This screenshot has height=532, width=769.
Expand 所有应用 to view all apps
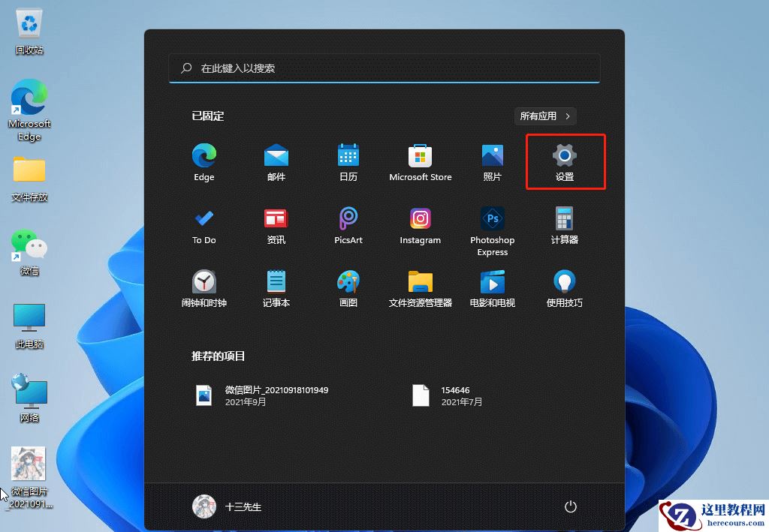(x=545, y=116)
